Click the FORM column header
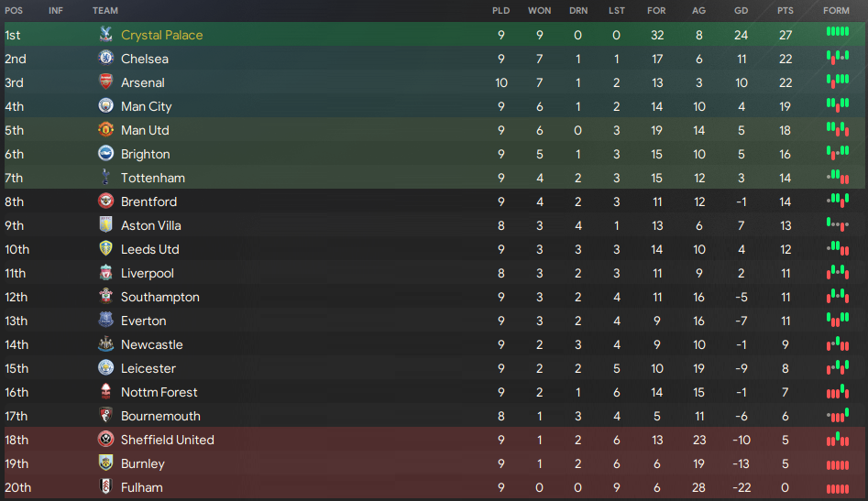The image size is (868, 501). pos(836,10)
